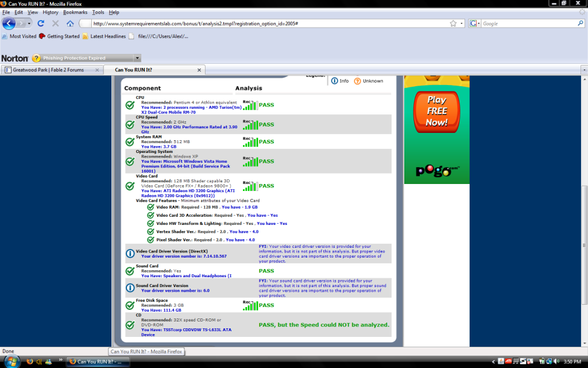
Task: Click the green check icon beside Video Card
Action: point(130,186)
